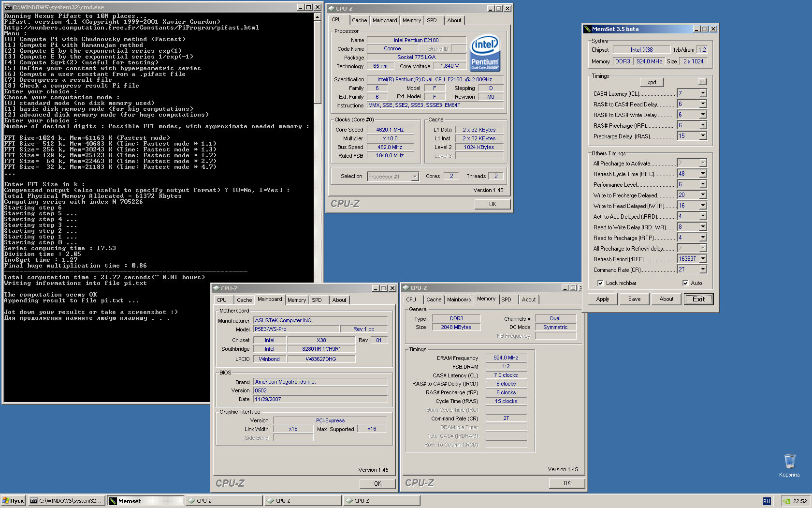Image resolution: width=812 pixels, height=508 pixels.
Task: Click the Core Speed value 4620.1 MHz
Action: tap(390, 130)
